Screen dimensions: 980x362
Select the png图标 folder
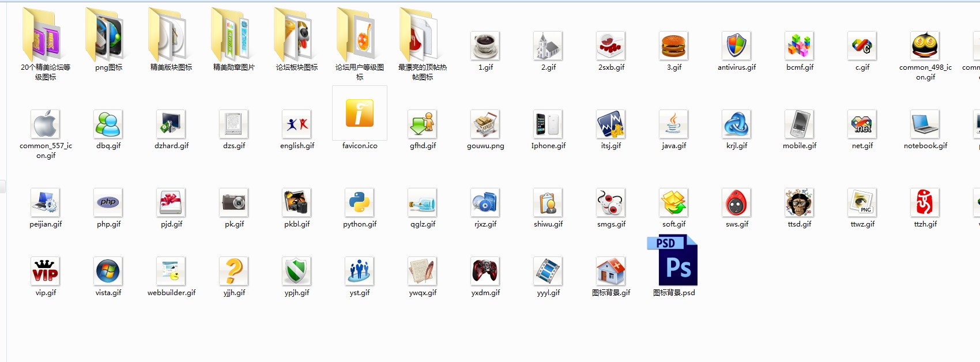108,35
